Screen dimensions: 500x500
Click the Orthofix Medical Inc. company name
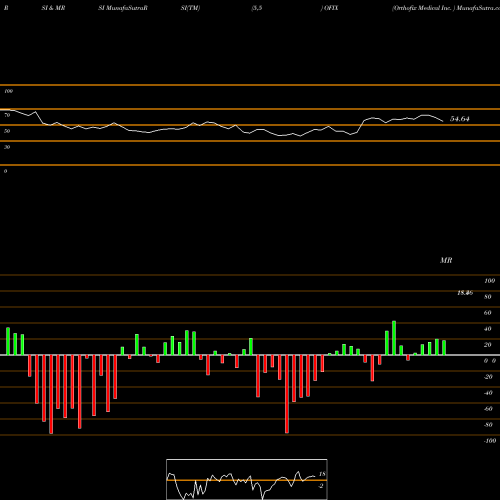422,8
